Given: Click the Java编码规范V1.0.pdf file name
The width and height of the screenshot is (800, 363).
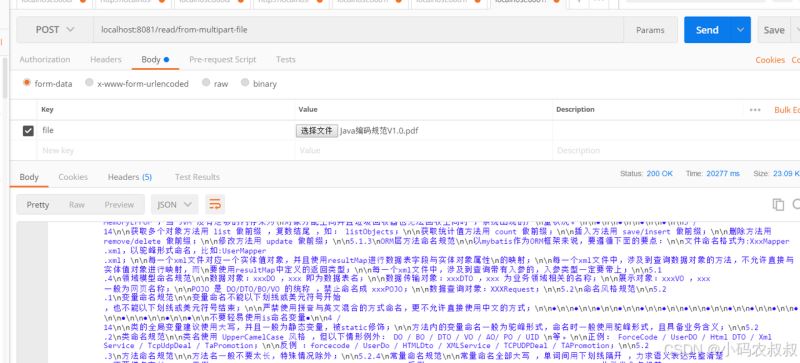Looking at the screenshot, I should point(379,131).
